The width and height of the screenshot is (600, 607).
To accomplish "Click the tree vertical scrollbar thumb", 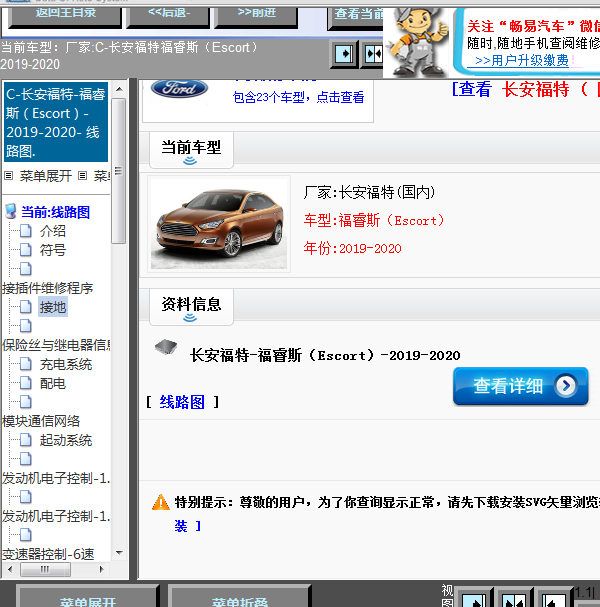I will 118,171.
